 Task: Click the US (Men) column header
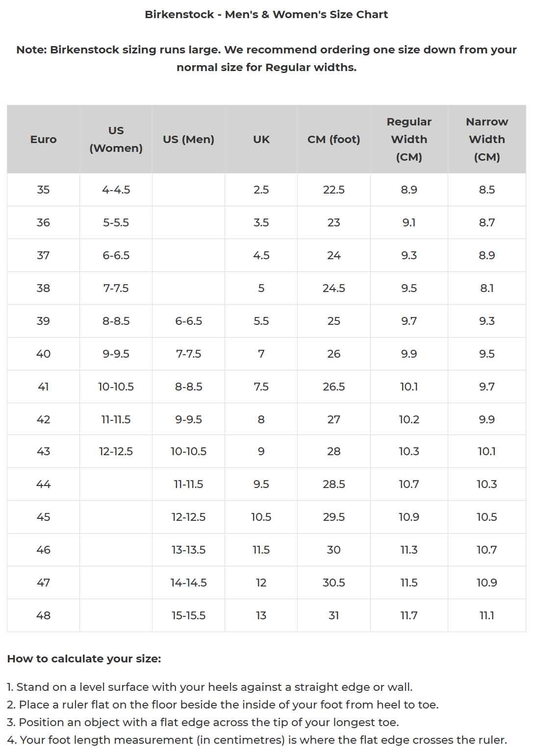[x=188, y=140]
